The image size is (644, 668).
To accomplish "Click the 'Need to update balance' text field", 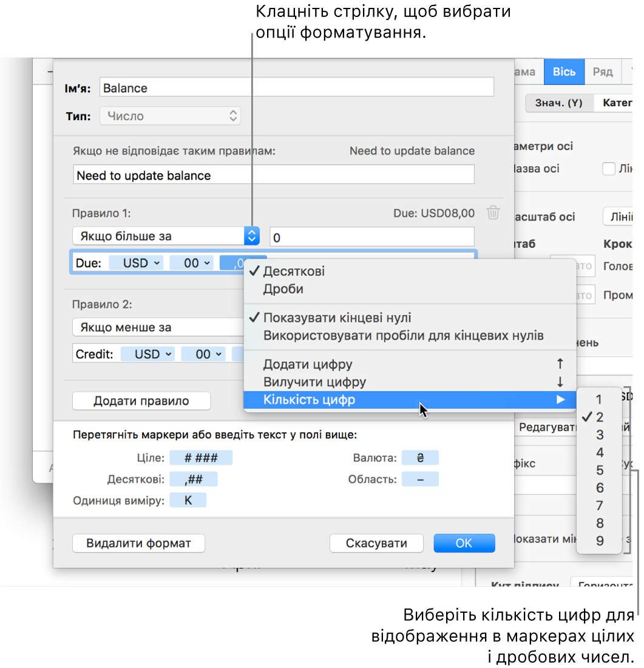I will pos(274,175).
